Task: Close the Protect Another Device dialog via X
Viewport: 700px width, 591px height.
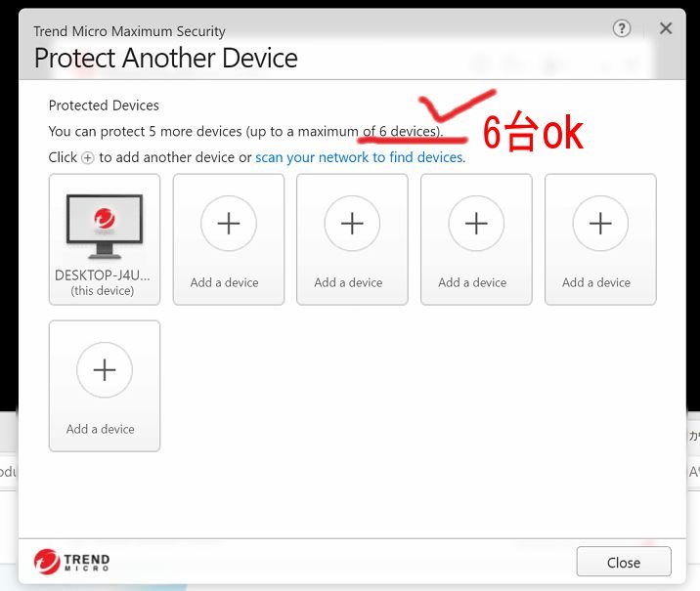Action: [666, 28]
